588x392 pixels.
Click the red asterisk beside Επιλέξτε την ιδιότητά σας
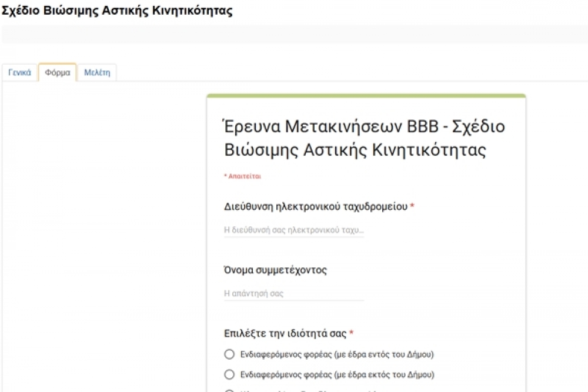click(x=352, y=334)
